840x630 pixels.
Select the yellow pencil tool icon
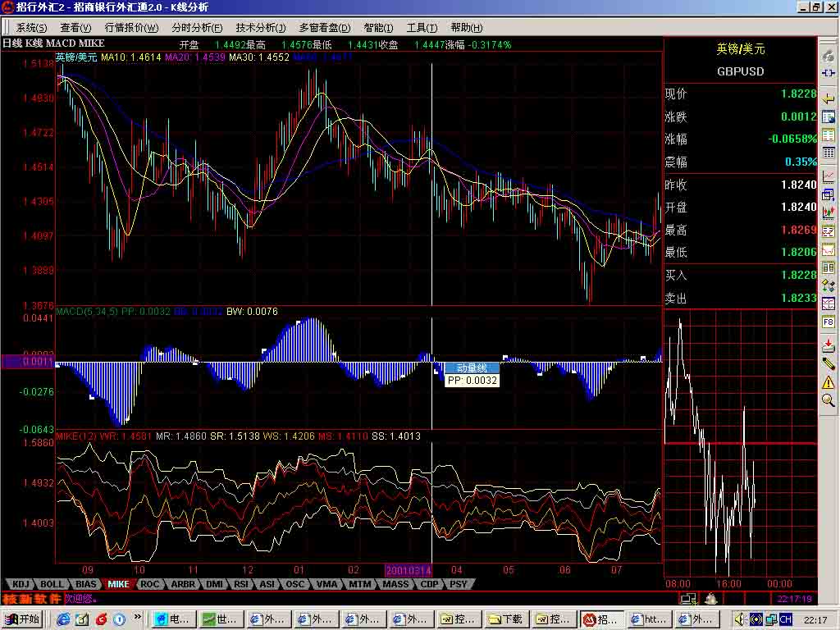click(829, 363)
